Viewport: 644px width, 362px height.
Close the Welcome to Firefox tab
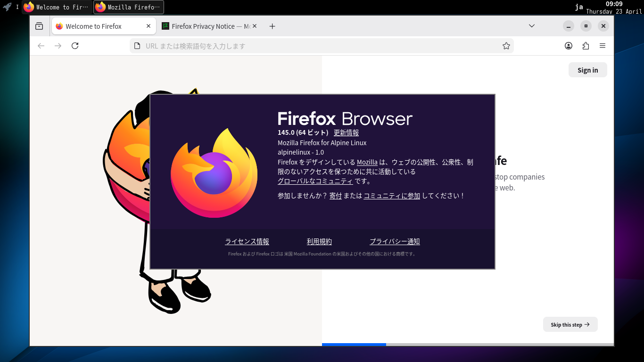[x=149, y=26]
